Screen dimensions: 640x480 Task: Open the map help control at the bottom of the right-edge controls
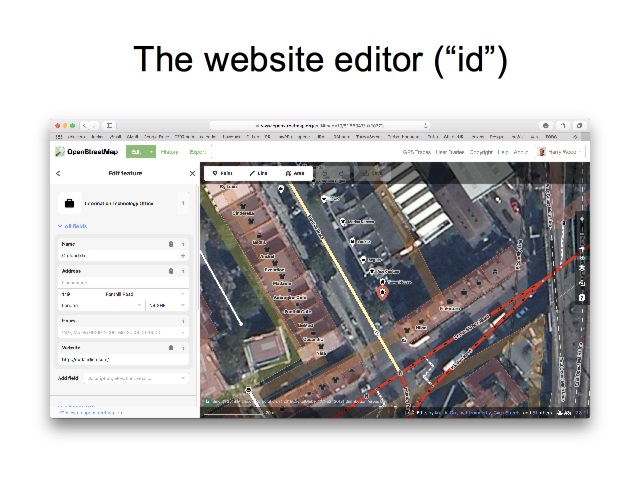tap(582, 298)
